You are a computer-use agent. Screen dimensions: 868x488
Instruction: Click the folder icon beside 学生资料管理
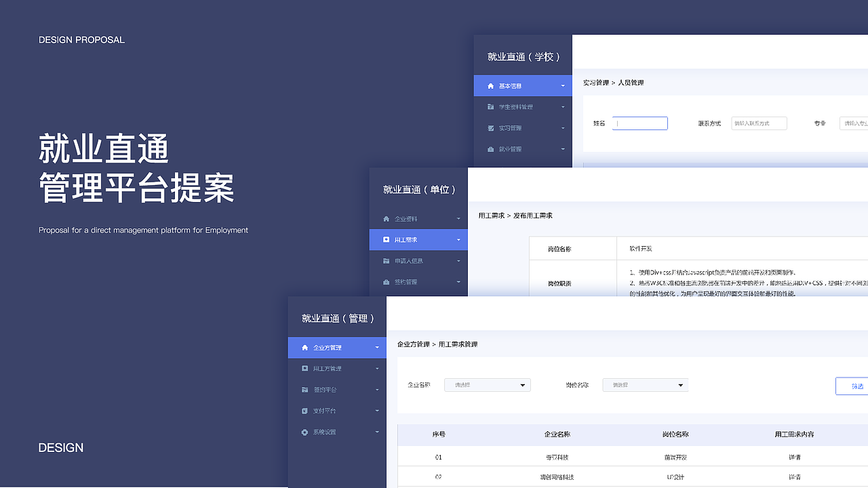[491, 107]
